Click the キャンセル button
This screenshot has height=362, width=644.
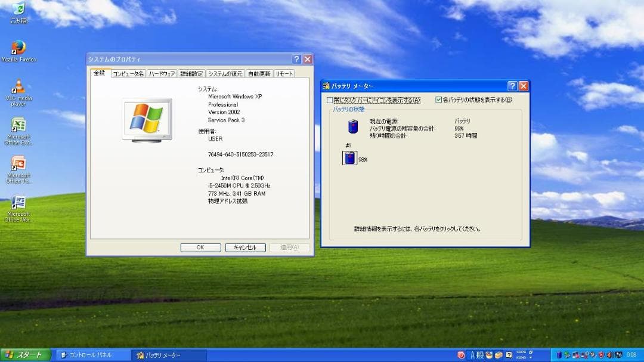(x=245, y=247)
